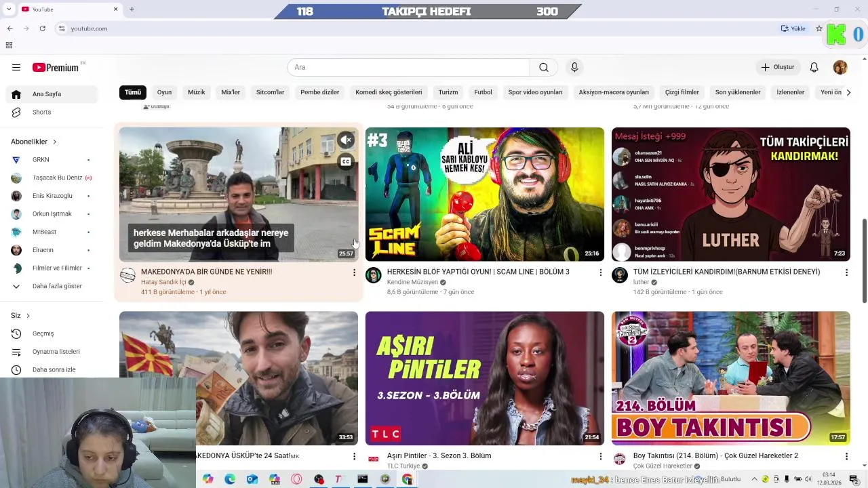Select the Sitcom'lar filter chip
868x488 pixels.
point(270,92)
